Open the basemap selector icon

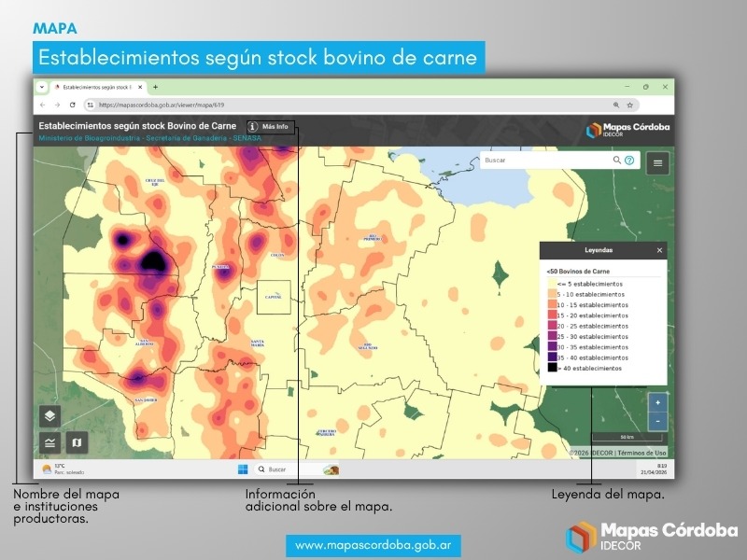coord(77,442)
